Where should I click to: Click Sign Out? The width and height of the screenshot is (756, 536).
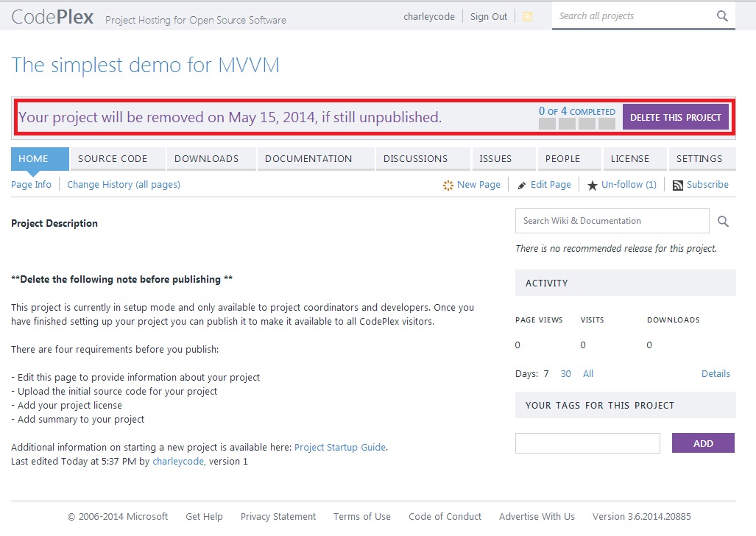point(488,16)
